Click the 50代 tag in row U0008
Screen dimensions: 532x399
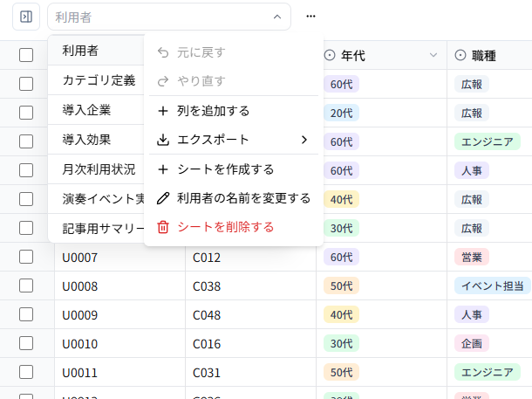point(341,285)
